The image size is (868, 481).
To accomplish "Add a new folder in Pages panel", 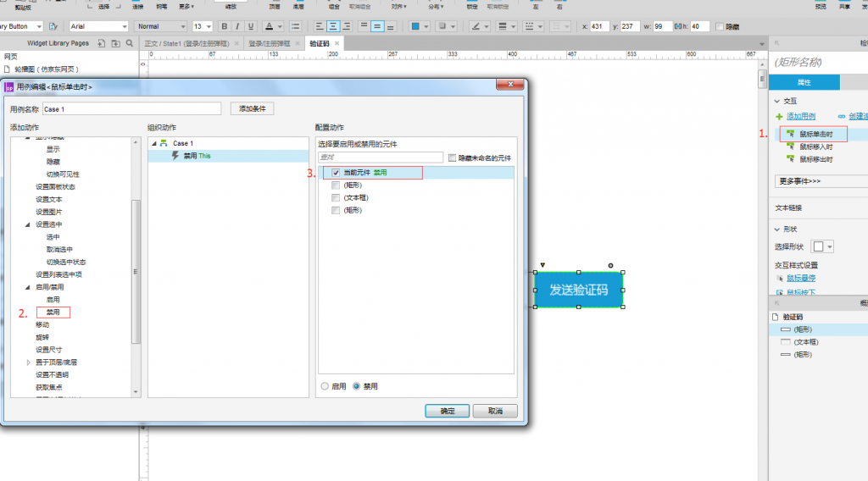I will pyautogui.click(x=115, y=43).
